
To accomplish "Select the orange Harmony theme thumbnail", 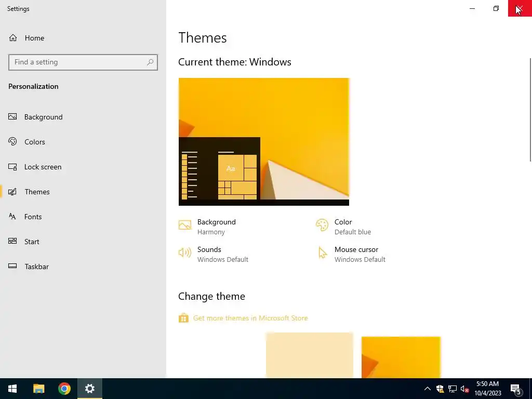I will click(401, 357).
